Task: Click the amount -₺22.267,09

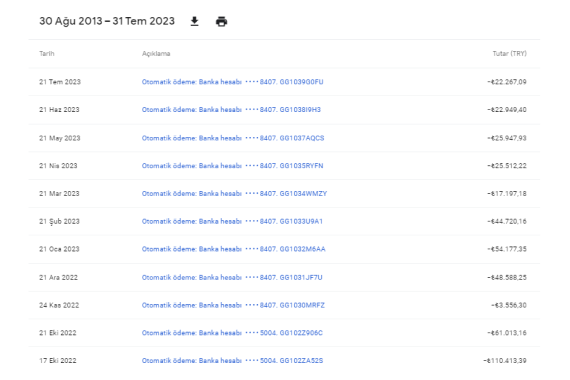Action: 507,82
